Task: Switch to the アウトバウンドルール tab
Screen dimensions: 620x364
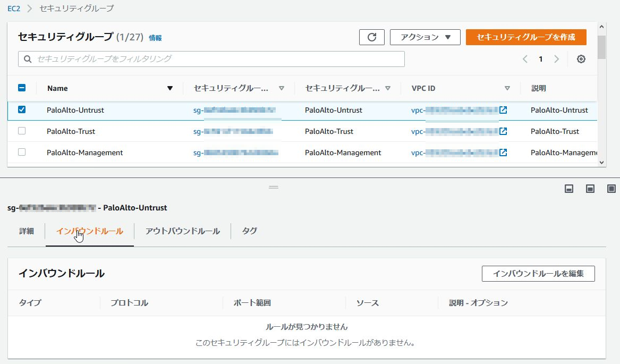Action: tap(182, 231)
